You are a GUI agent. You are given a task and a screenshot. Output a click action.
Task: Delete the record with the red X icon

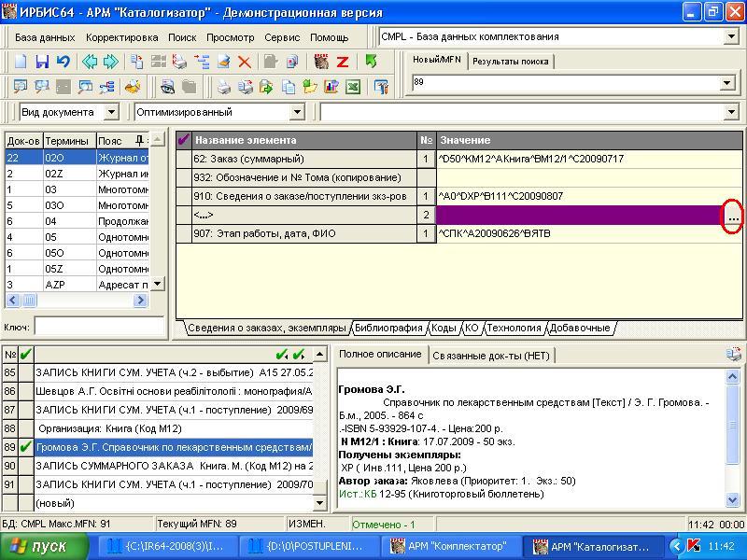245,62
